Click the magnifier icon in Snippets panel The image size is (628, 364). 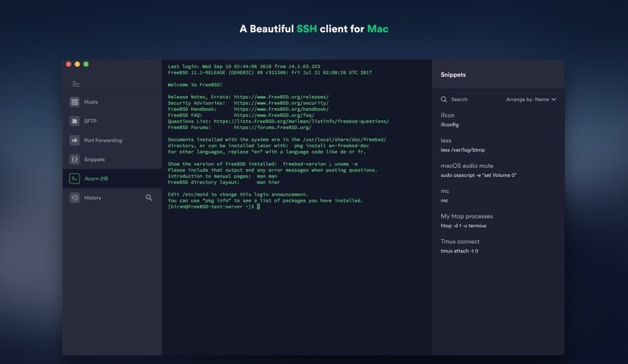pos(443,100)
